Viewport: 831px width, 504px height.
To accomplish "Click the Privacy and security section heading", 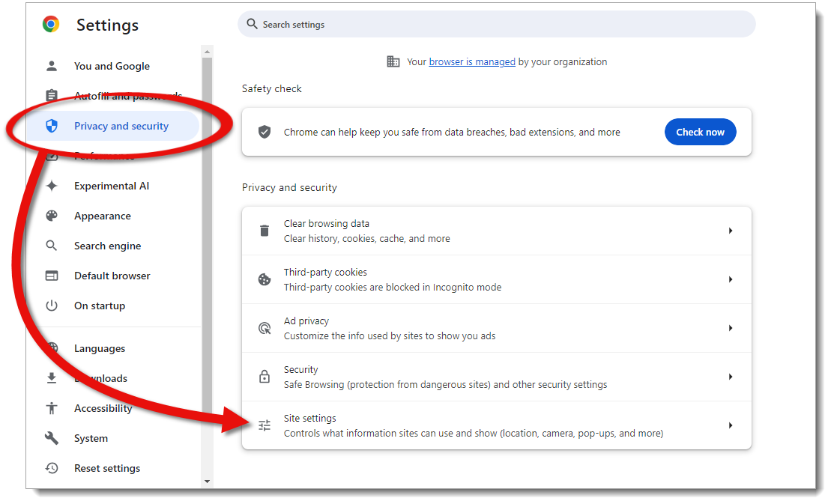I will [x=289, y=187].
